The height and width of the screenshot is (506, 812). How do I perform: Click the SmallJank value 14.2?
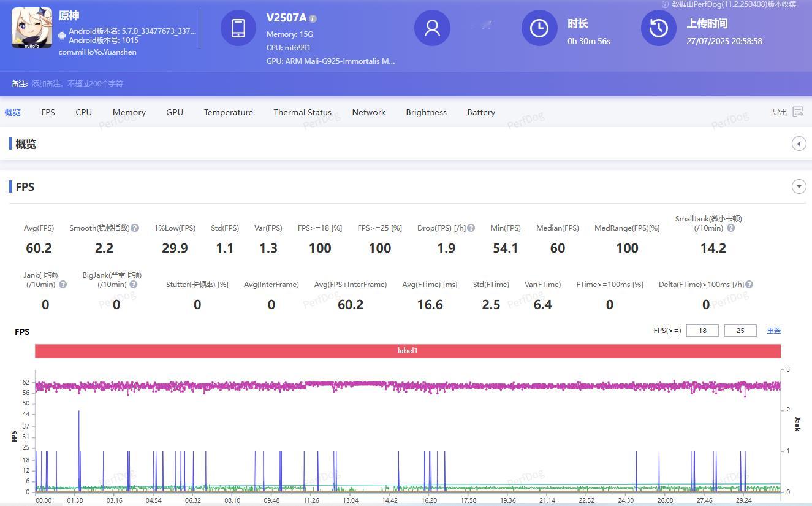click(713, 248)
